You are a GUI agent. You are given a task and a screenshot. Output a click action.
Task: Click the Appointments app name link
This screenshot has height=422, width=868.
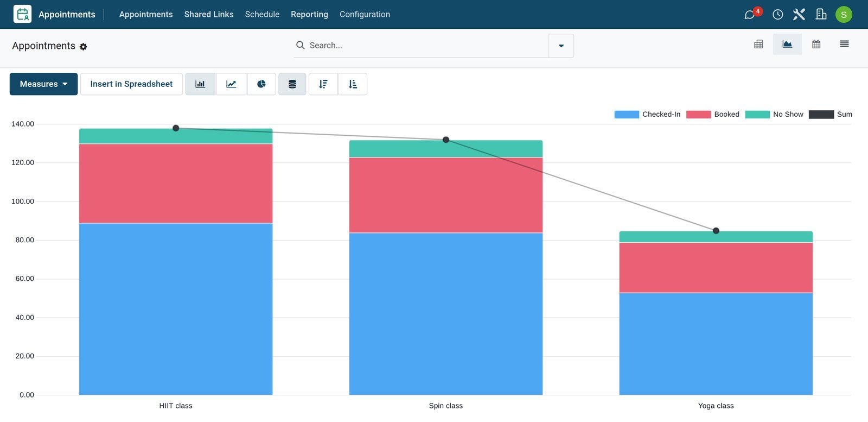pos(67,15)
